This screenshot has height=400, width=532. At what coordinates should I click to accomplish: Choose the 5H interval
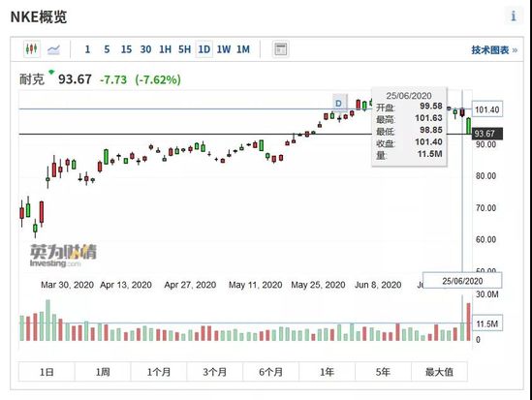184,49
